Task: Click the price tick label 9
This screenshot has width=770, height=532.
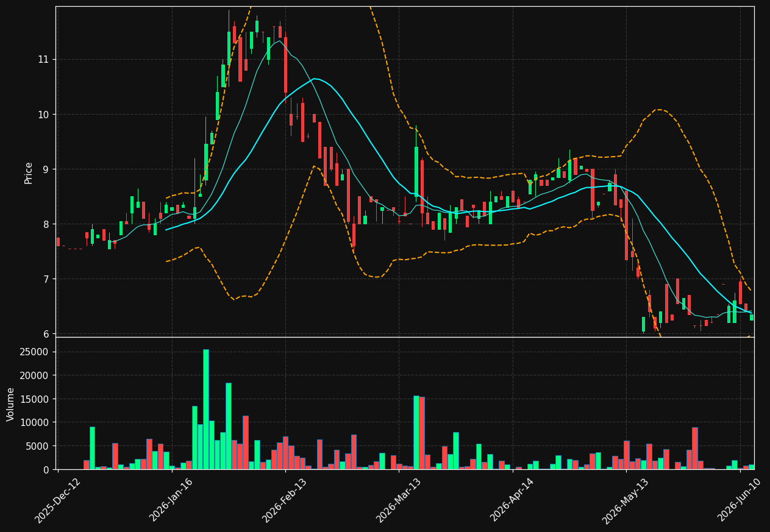Action: tap(47, 169)
